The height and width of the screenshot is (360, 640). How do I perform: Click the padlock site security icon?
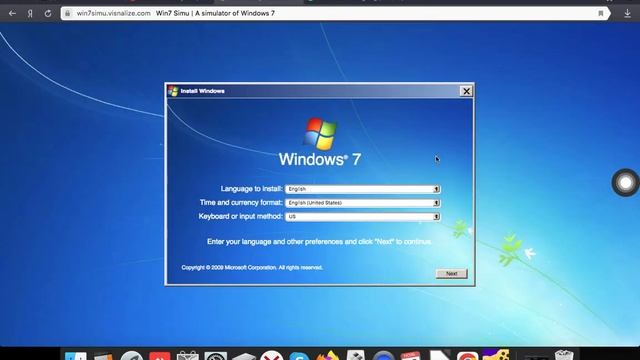pyautogui.click(x=68, y=13)
